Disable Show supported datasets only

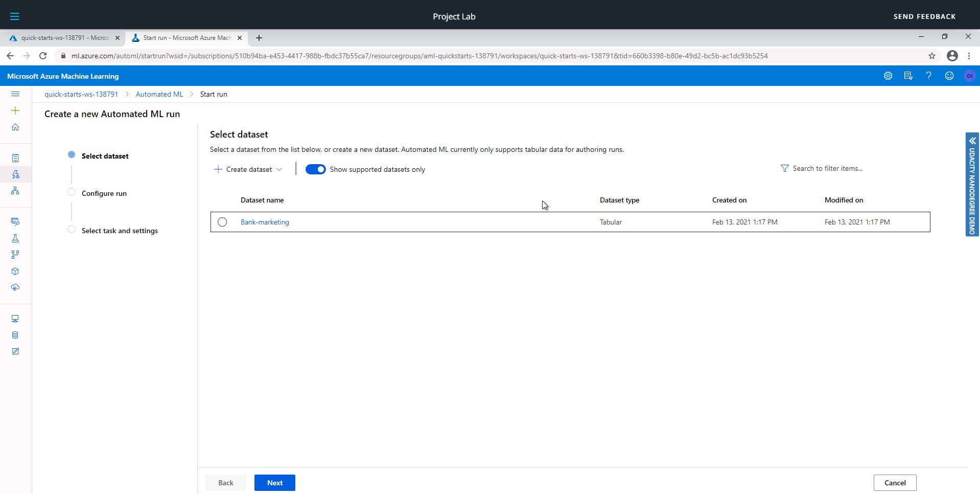coord(316,169)
